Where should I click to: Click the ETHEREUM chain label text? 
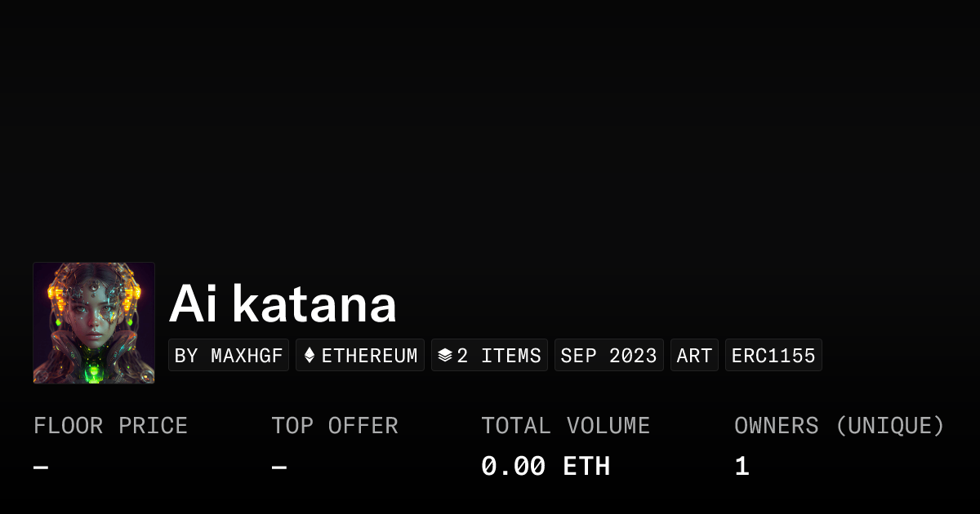pyautogui.click(x=369, y=356)
